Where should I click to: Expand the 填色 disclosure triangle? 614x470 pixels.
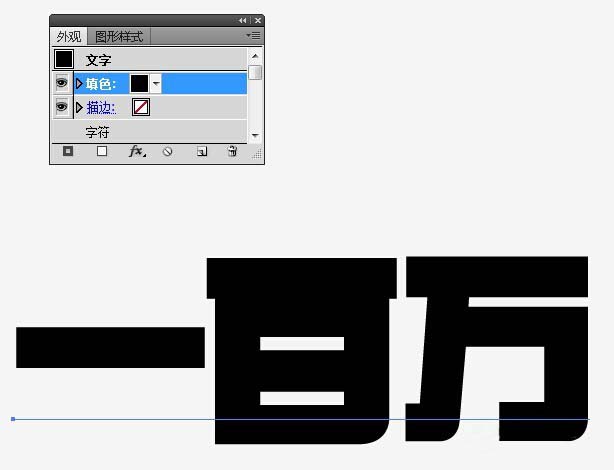pyautogui.click(x=79, y=83)
